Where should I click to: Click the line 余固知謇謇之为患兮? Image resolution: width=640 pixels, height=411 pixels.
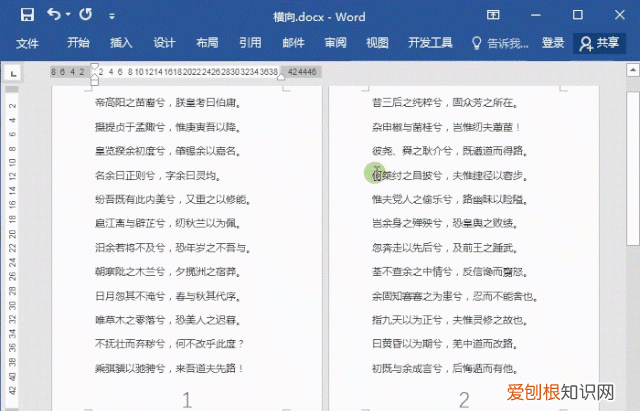[x=454, y=296]
